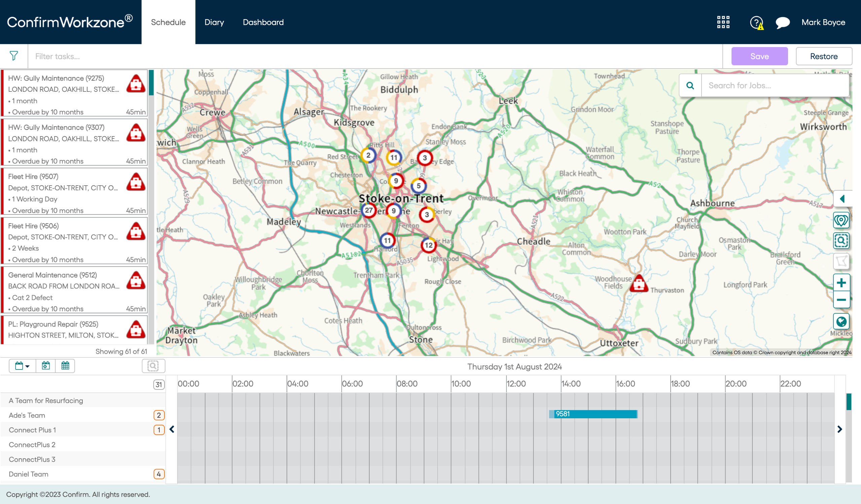Screen dimensions: 861x504
Task: Open the Diary tab
Action: point(214,22)
